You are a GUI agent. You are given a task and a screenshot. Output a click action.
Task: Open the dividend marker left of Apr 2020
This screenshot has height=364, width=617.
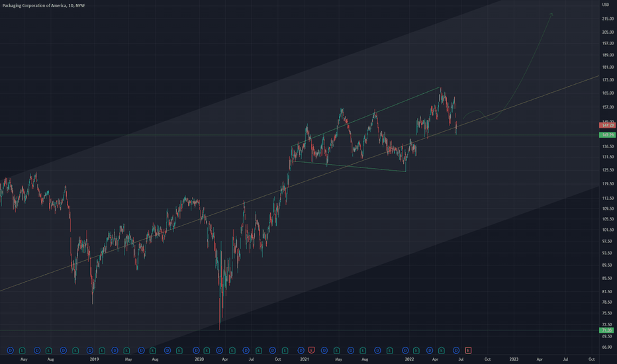pyautogui.click(x=220, y=350)
